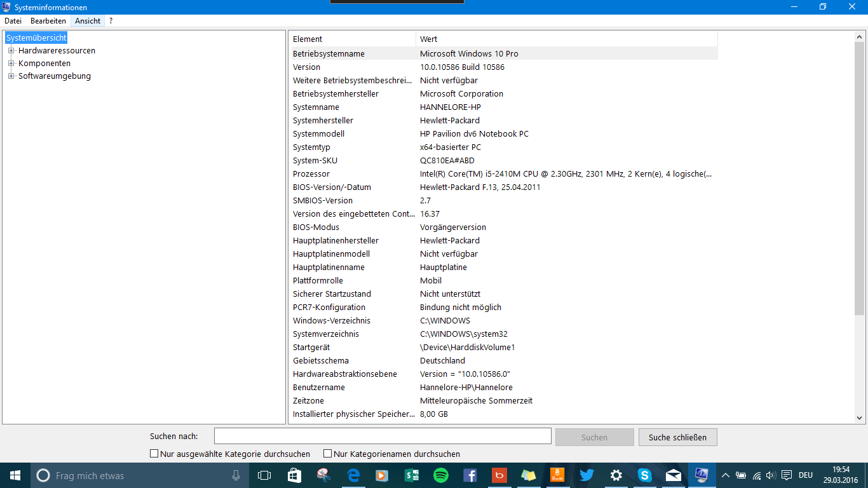Open the clock showing 19:54
Screen dimensions: 868x488
(841, 475)
